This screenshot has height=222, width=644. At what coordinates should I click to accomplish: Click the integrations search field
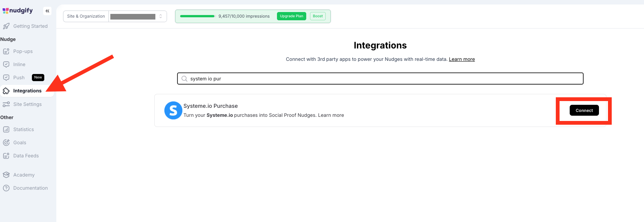coord(380,79)
